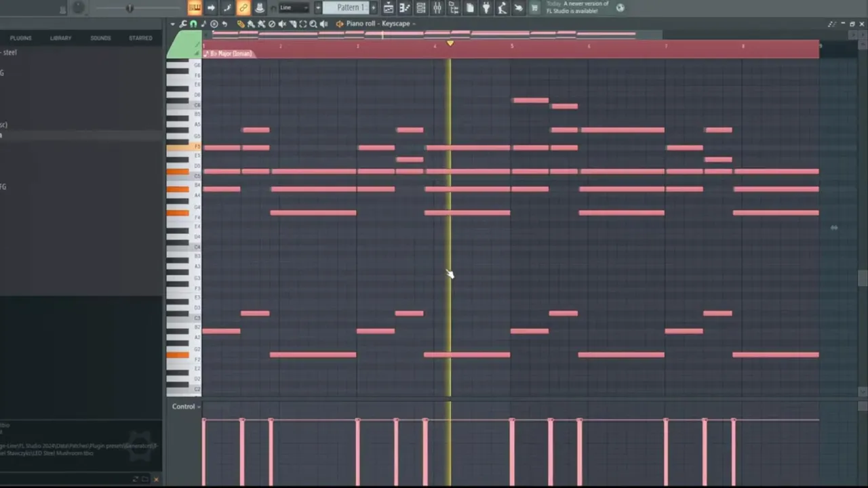Select the Delete tool
868x488 pixels.
point(272,24)
